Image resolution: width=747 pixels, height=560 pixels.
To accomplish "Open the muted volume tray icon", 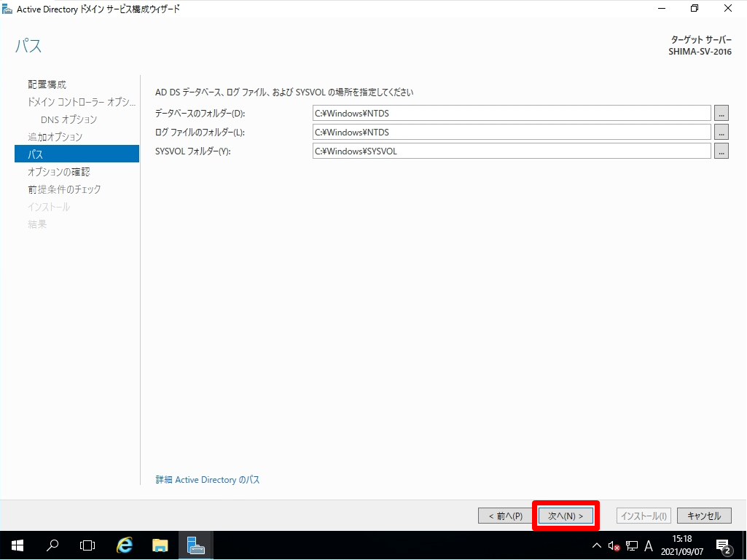I will tap(614, 545).
